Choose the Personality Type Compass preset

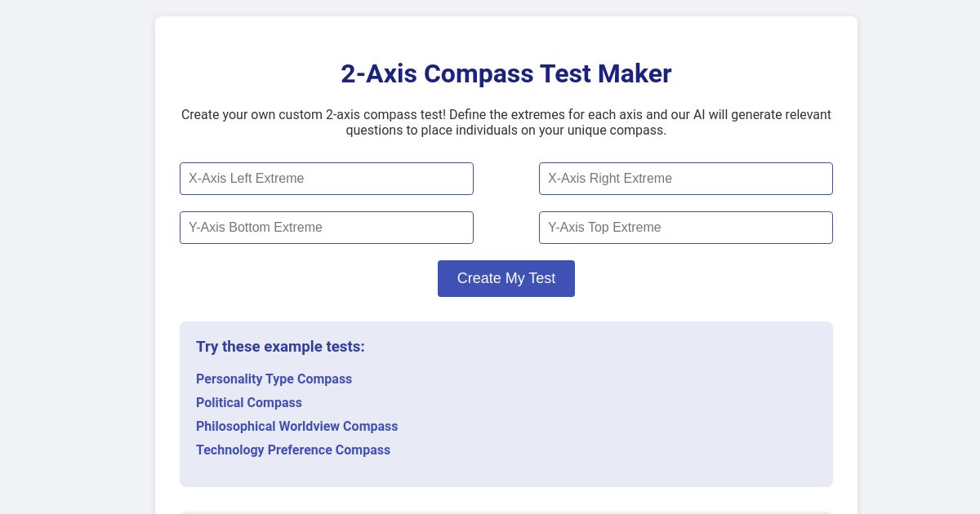pos(274,379)
